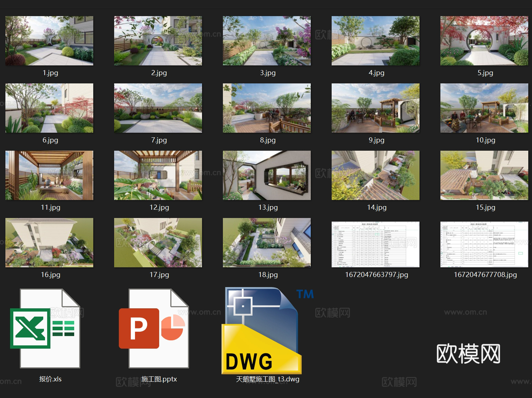Click the file name 17.jpg
This screenshot has height=398, width=532.
[159, 275]
